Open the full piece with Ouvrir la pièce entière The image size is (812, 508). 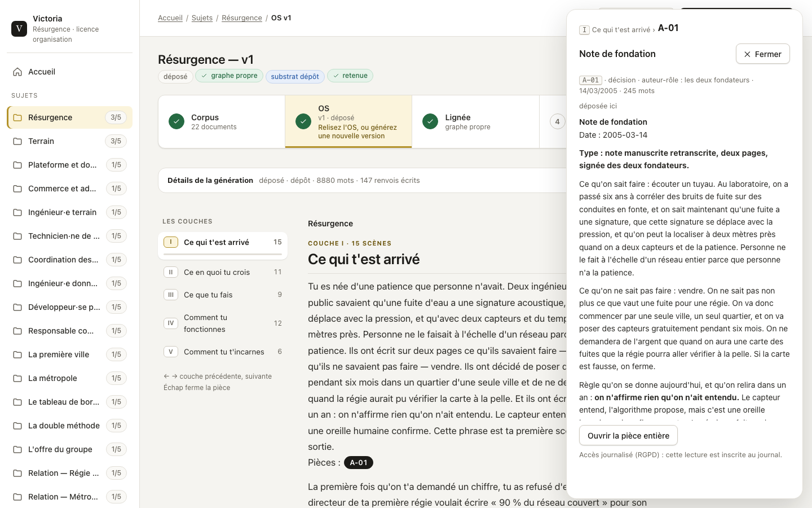(x=628, y=436)
